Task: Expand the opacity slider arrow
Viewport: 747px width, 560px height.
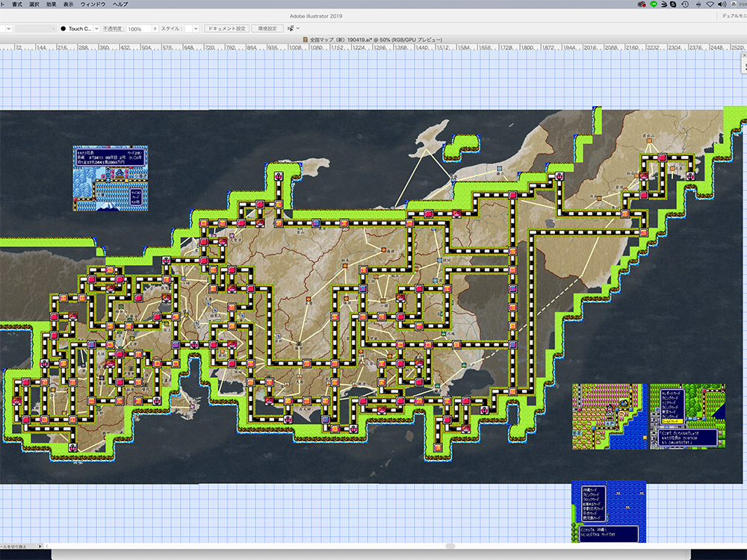Action: (x=155, y=28)
